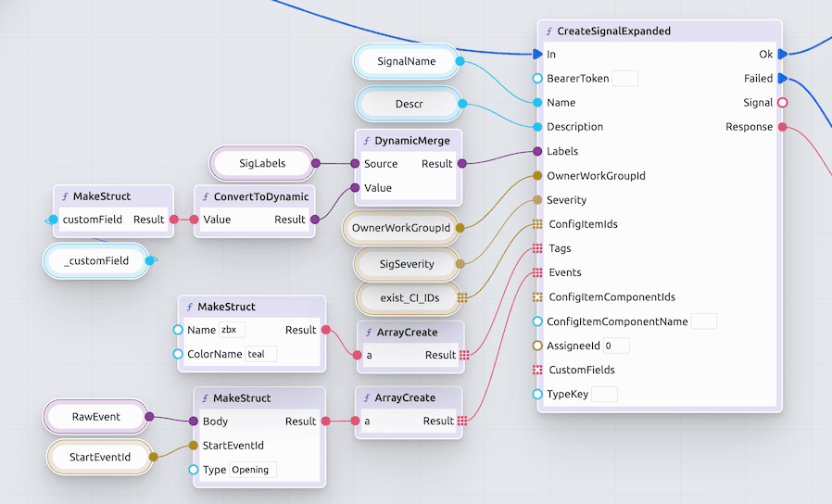Viewport: 832px width, 504px height.
Task: Click the Type field showing Opening
Action: [252, 470]
